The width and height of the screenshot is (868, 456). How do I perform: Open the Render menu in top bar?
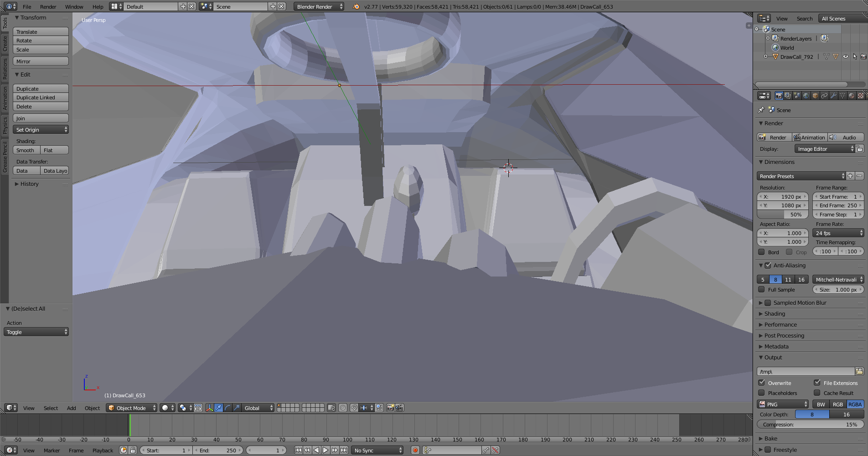[48, 6]
